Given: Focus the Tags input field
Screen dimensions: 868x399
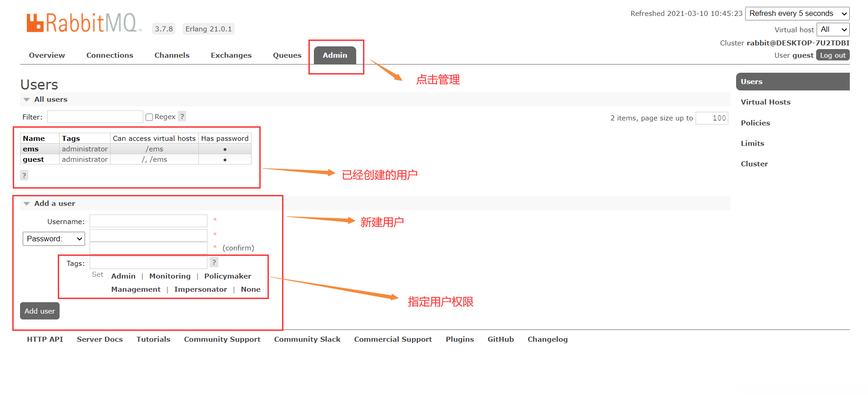Looking at the screenshot, I should (148, 263).
